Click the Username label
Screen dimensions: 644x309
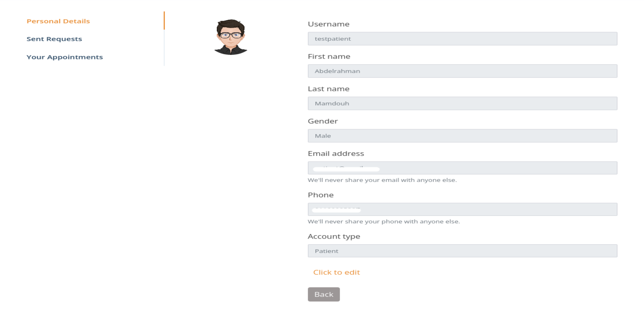(328, 24)
